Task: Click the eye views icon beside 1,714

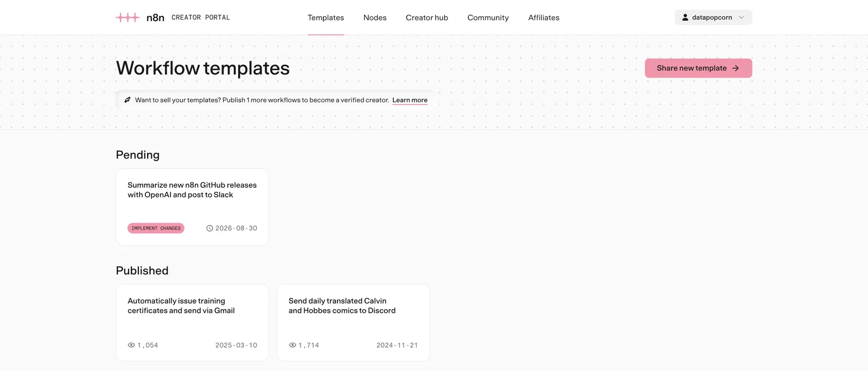Action: click(292, 345)
